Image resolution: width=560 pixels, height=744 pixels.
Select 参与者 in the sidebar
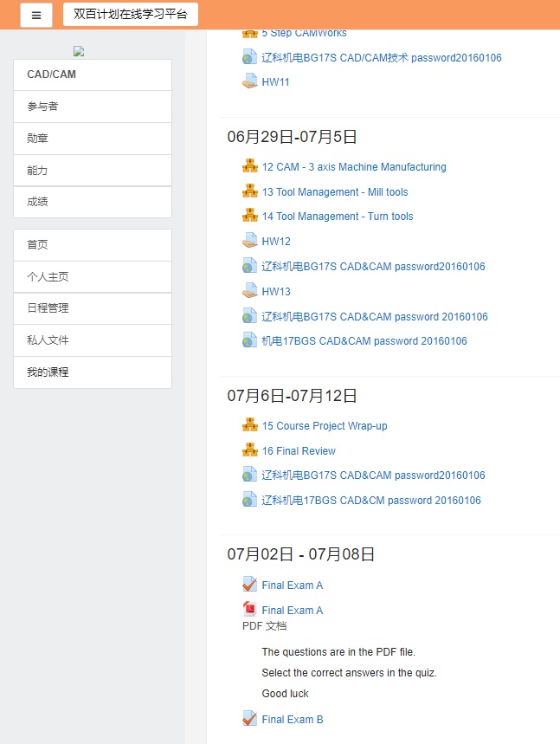click(93, 107)
